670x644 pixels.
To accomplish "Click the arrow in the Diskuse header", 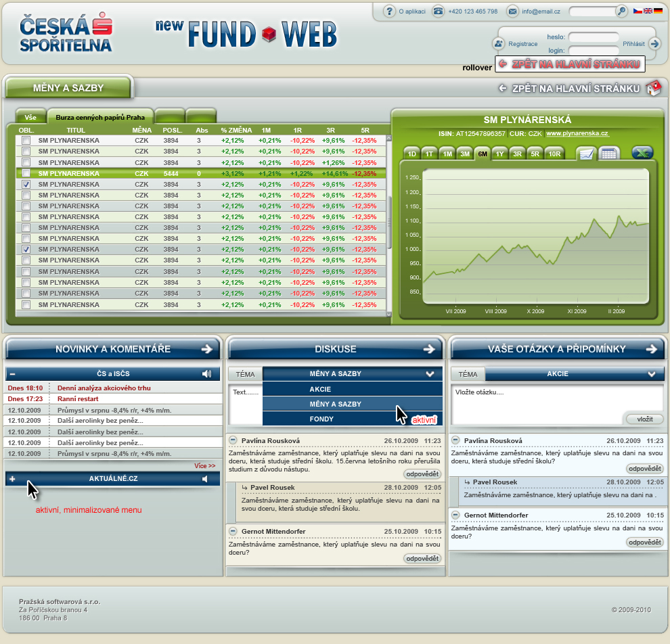I will point(429,349).
